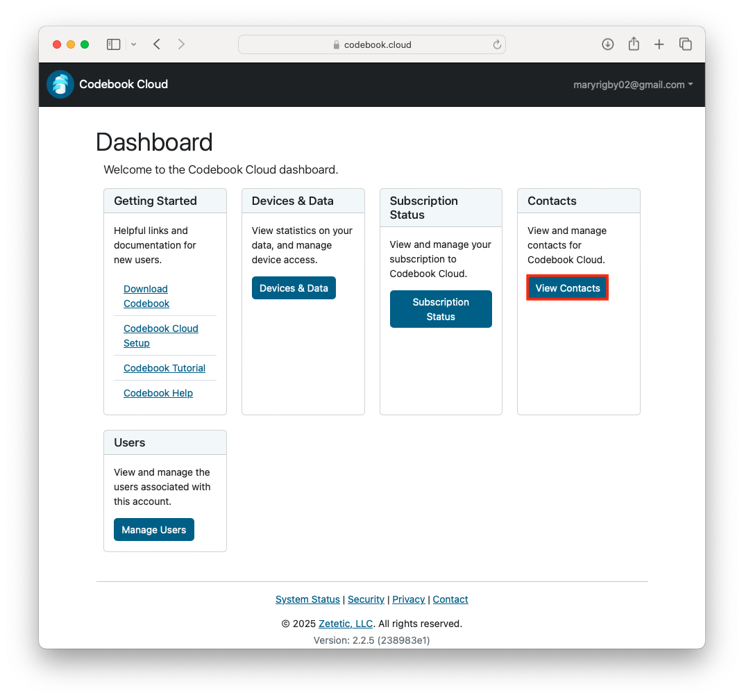Click the Share icon
This screenshot has height=700, width=744.
(x=633, y=44)
